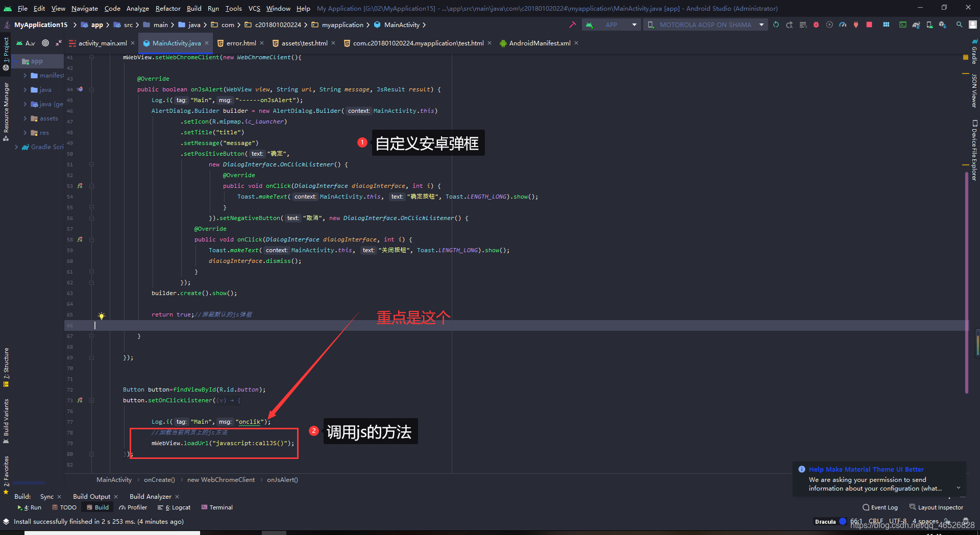Toggle the Structure tool window stripe

(x=6, y=368)
